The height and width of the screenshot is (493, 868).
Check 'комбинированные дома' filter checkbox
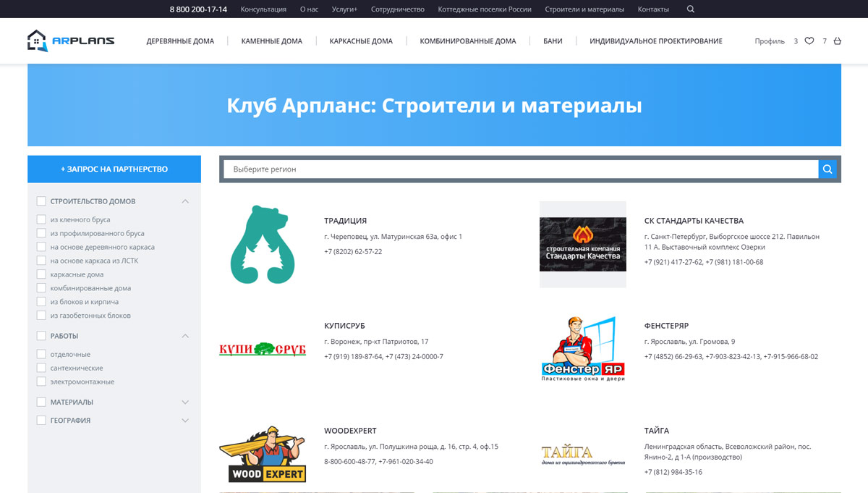41,288
